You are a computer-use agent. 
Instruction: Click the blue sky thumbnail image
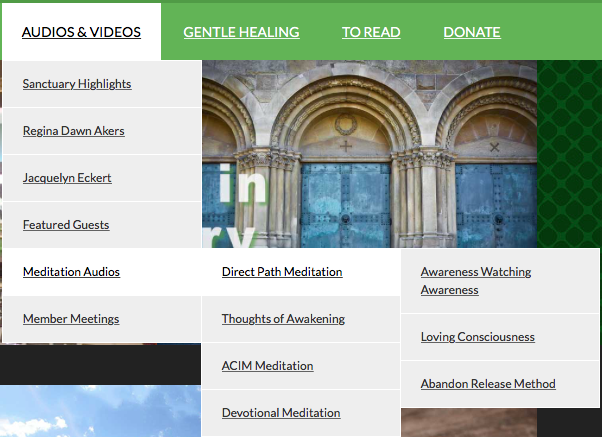click(100, 411)
